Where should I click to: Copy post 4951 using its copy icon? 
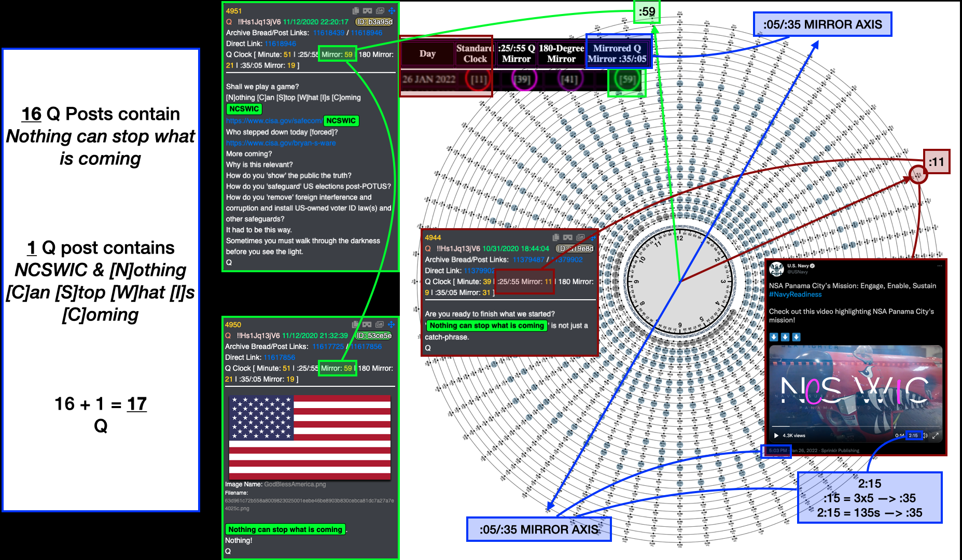[356, 10]
